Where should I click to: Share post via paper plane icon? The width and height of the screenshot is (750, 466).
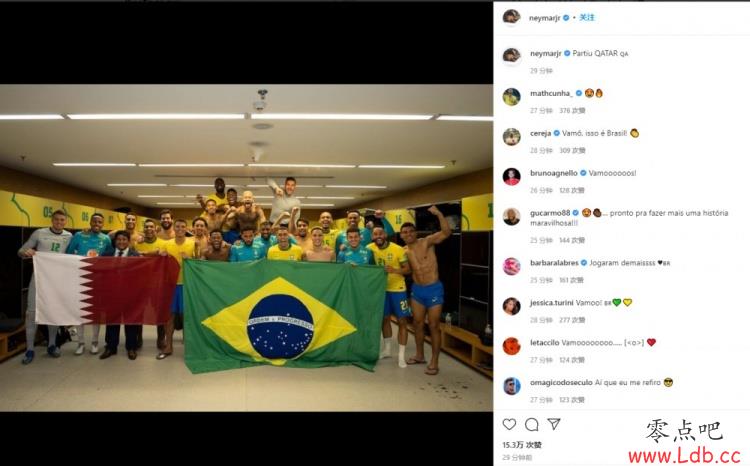tap(554, 423)
